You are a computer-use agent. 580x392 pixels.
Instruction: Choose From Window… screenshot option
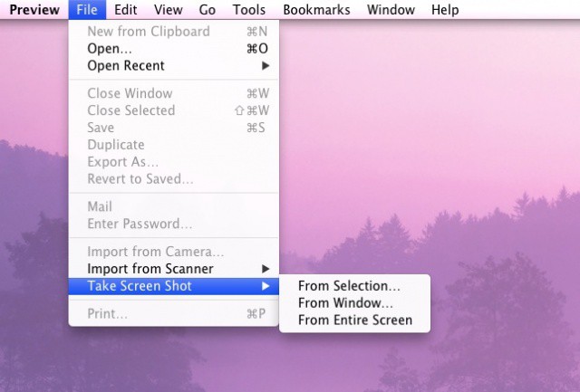(x=345, y=303)
